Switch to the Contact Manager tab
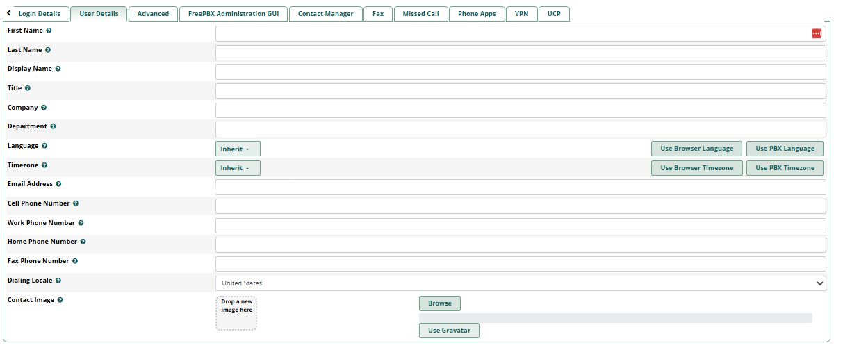 coord(325,14)
